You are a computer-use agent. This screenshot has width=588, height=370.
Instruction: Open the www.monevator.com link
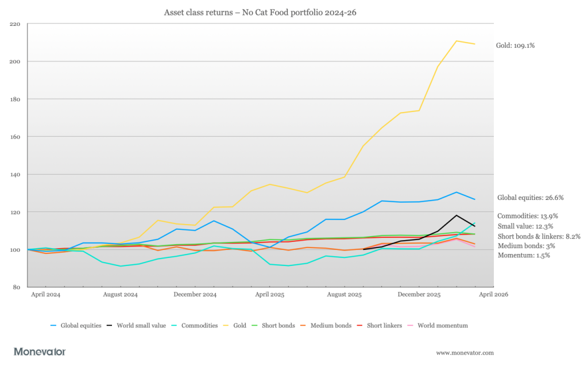click(x=465, y=353)
